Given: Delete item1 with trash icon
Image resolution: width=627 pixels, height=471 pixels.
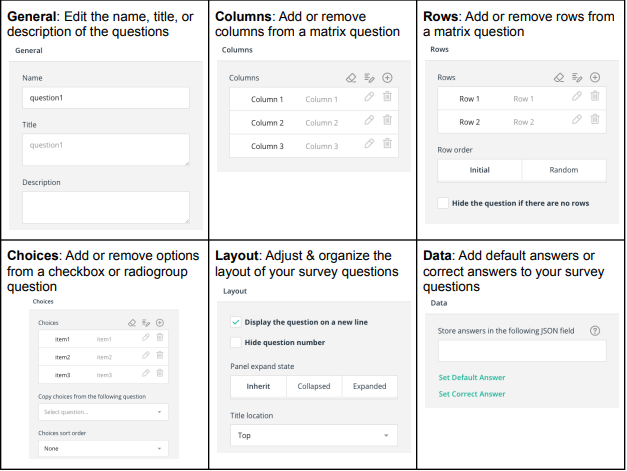Looking at the screenshot, I should (x=160, y=337).
